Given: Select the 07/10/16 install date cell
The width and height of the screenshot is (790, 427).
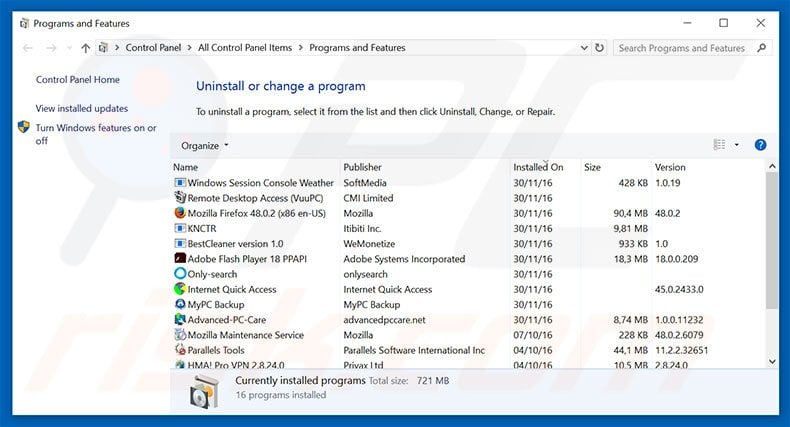Looking at the screenshot, I should [x=533, y=335].
